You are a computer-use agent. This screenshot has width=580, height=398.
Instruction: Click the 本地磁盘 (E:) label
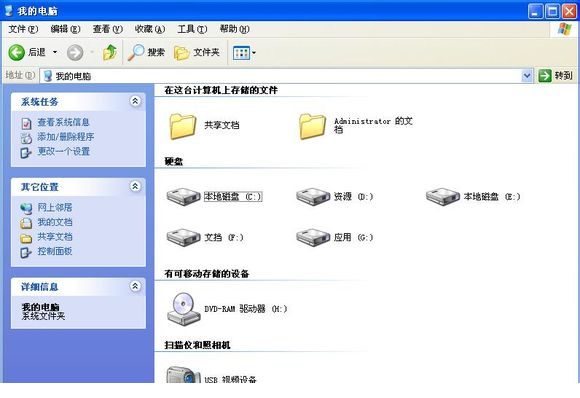click(492, 196)
